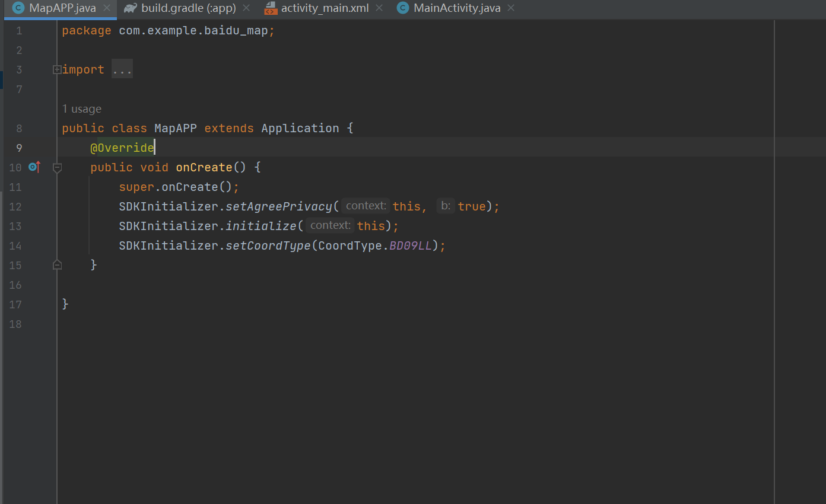Click the setAgreePrivacy method call
This screenshot has height=504, width=826.
tap(279, 206)
